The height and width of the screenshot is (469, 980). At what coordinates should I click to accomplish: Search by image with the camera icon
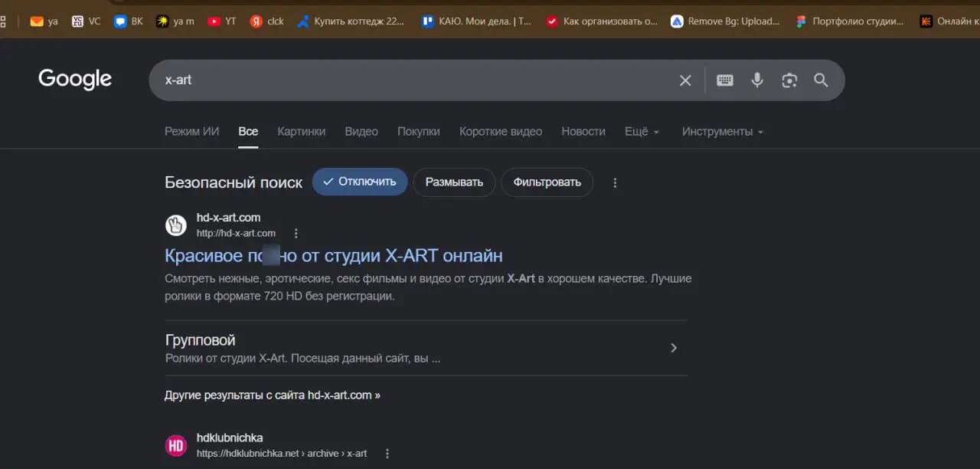click(x=789, y=80)
